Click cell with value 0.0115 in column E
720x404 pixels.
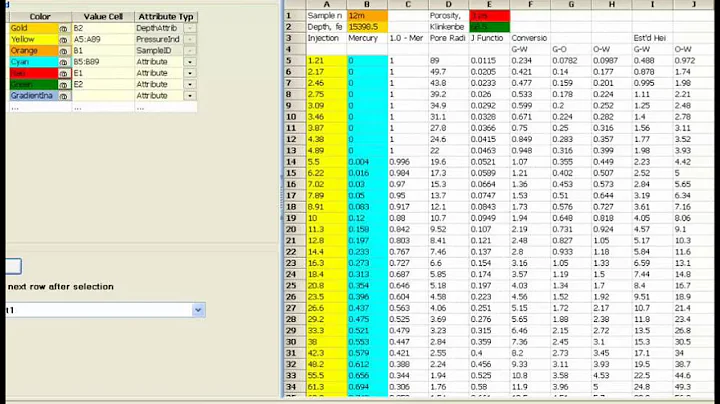point(489,61)
